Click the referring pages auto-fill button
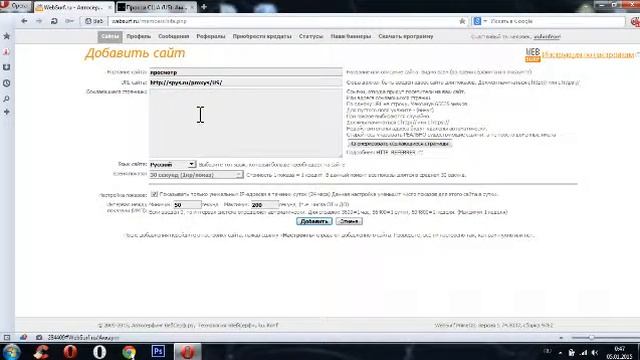The image size is (640, 360). coord(400,144)
